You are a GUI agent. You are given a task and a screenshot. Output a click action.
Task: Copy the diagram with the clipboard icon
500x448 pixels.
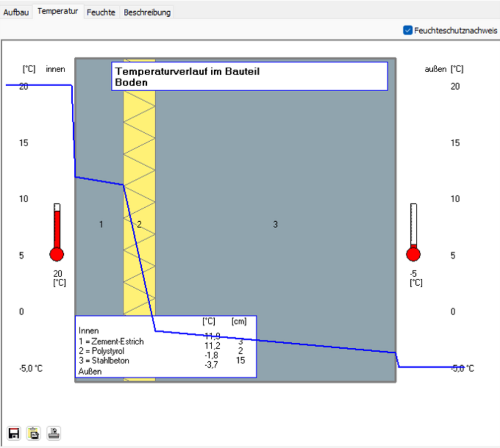click(34, 433)
